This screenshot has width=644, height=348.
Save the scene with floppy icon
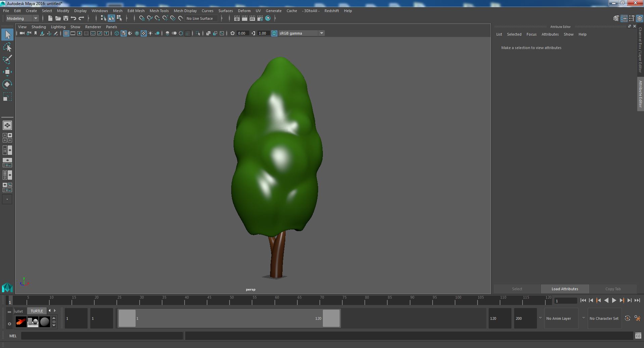pos(66,18)
